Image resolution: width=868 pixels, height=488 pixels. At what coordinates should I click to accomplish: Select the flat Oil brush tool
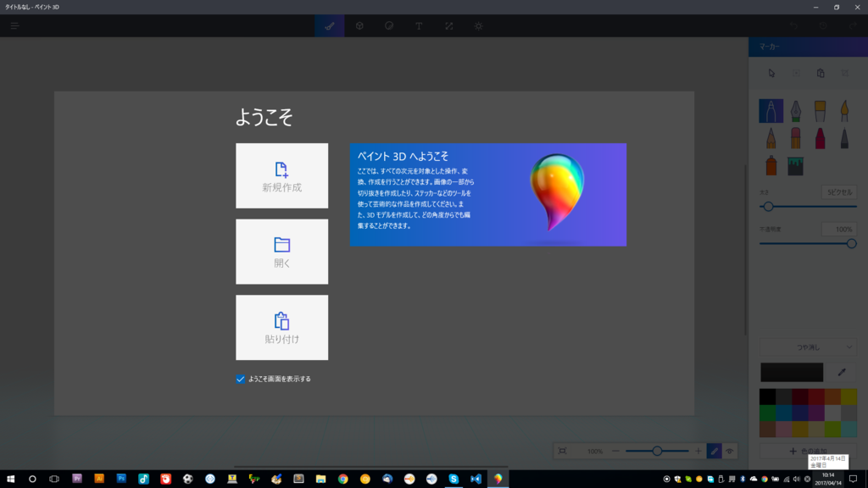point(820,111)
